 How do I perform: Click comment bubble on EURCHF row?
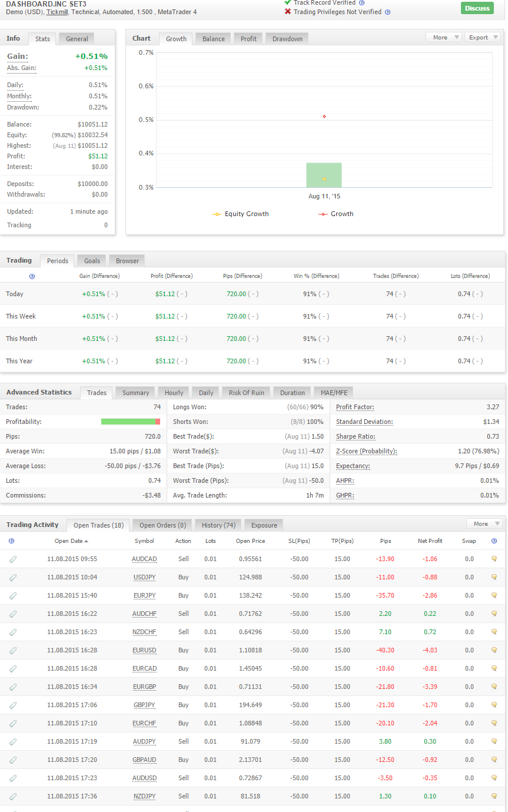click(x=494, y=723)
